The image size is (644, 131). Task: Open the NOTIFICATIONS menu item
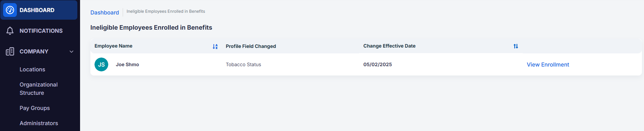coord(41,31)
